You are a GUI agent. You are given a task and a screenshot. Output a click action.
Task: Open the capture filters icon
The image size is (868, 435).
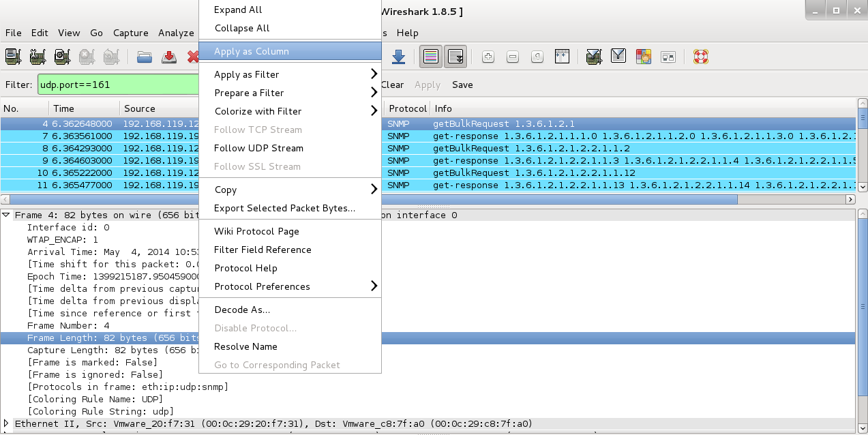coord(594,57)
